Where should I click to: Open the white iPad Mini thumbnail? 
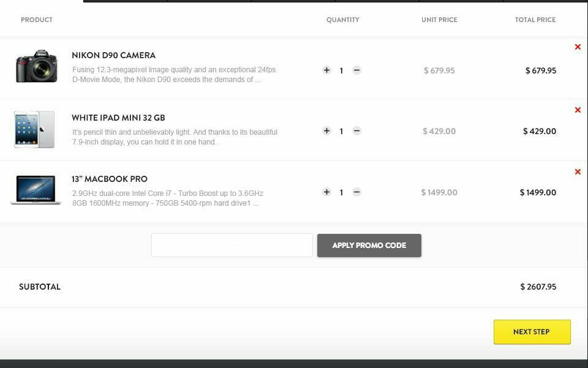click(34, 129)
